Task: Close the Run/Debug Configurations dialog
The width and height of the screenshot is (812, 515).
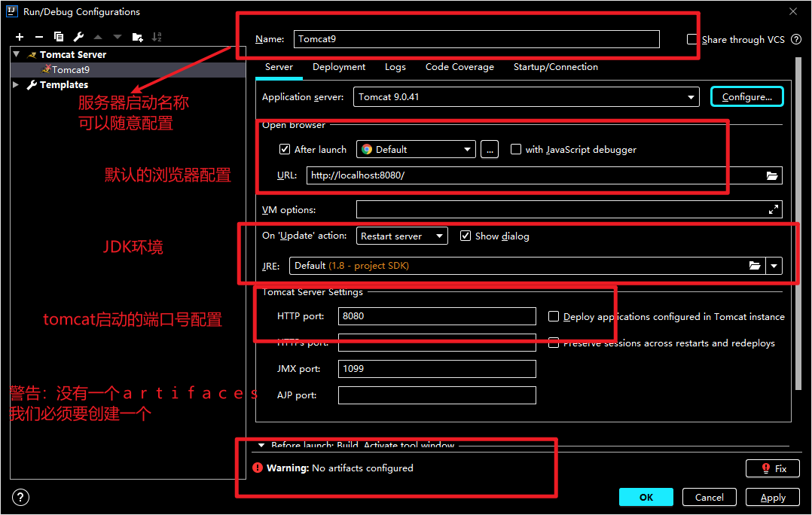Action: [x=793, y=11]
